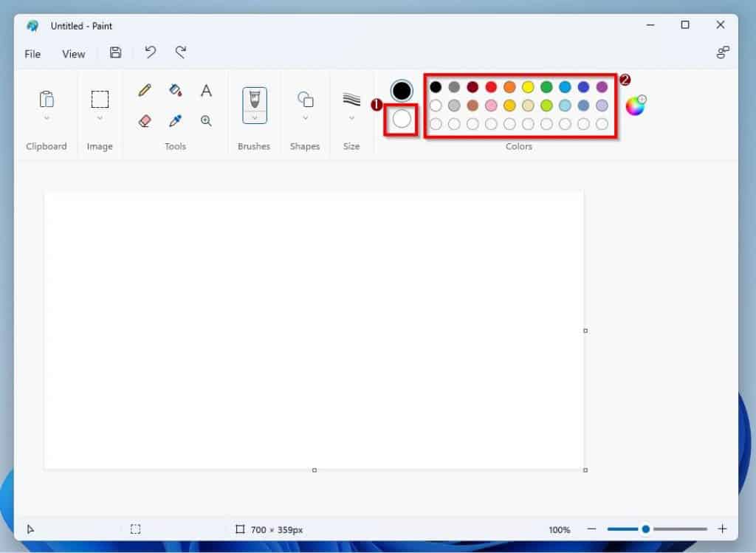The height and width of the screenshot is (553, 756).
Task: Pick the pink palette color
Action: tap(491, 105)
